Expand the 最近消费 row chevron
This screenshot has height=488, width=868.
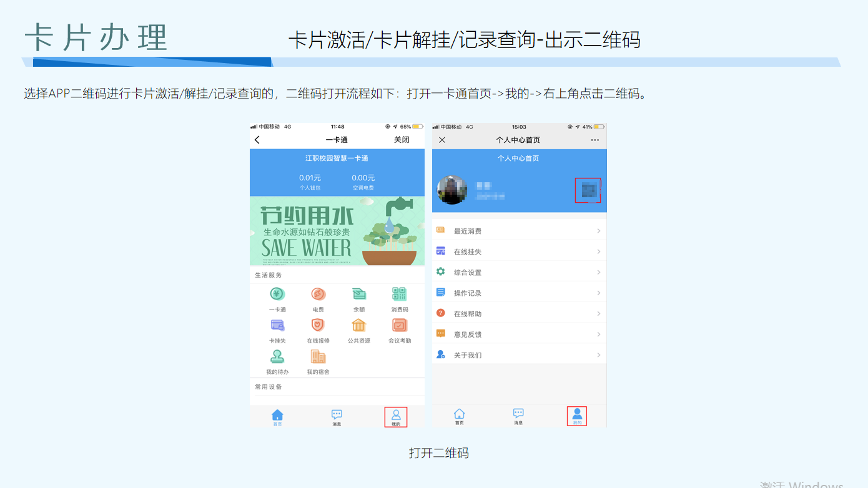[598, 231]
